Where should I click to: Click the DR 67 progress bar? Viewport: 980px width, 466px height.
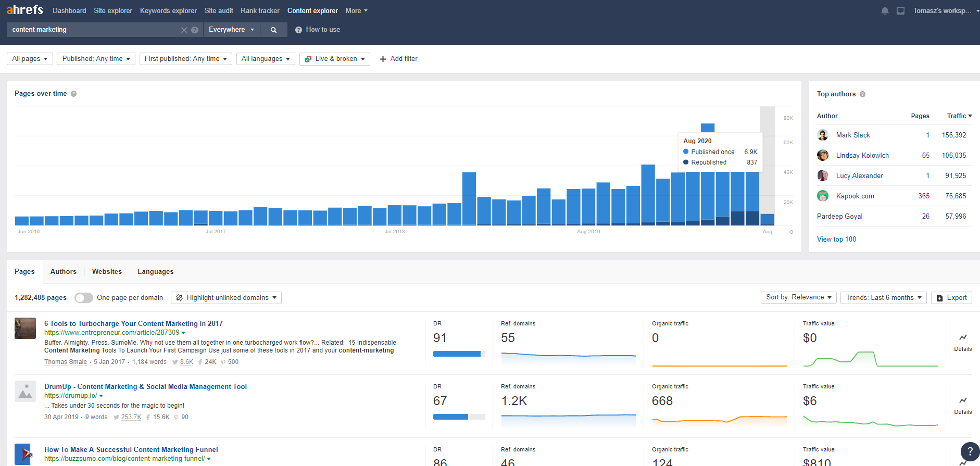click(x=459, y=417)
